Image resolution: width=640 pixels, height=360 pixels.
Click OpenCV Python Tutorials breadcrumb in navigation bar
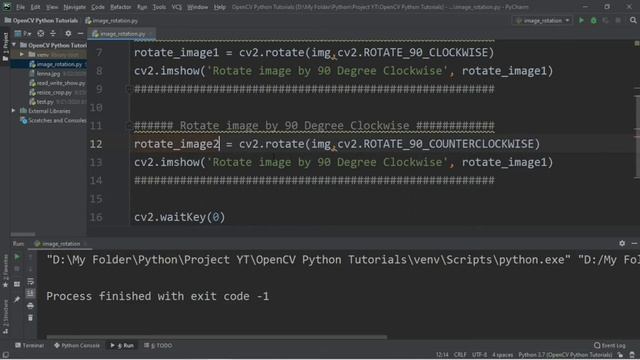pyautogui.click(x=41, y=20)
